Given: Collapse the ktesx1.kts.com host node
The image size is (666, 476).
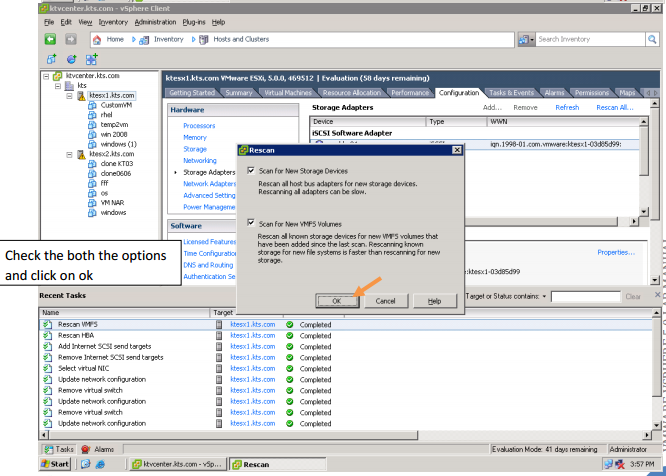Looking at the screenshot, I should [x=69, y=96].
